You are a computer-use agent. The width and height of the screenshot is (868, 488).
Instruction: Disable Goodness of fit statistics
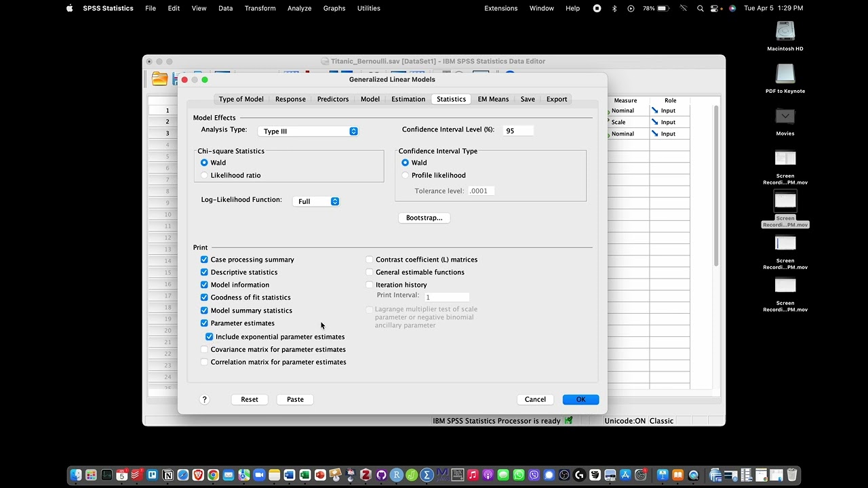pyautogui.click(x=204, y=298)
